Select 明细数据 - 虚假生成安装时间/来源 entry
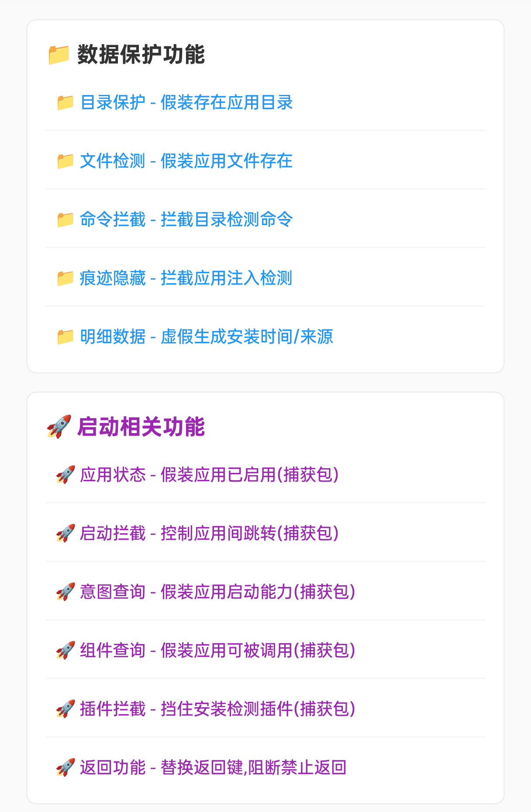The image size is (531, 812). point(265,337)
